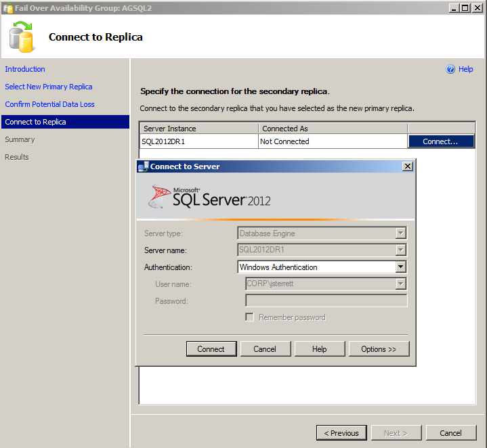This screenshot has width=487, height=448.
Task: Open the User name dropdown arrow
Action: pyautogui.click(x=401, y=284)
